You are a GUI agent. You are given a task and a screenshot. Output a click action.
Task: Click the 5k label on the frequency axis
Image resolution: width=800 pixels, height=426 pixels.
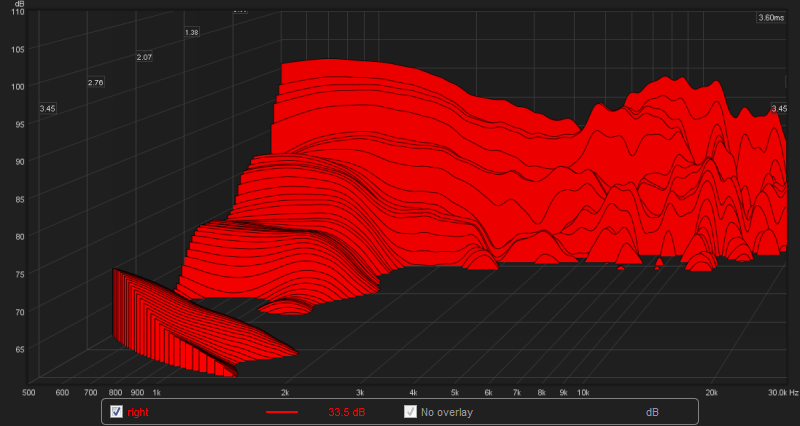pyautogui.click(x=455, y=393)
